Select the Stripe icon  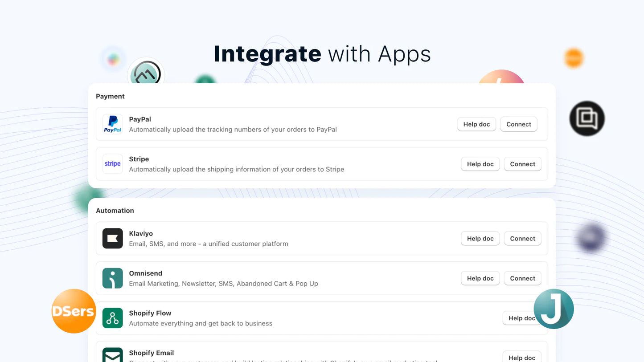point(112,164)
